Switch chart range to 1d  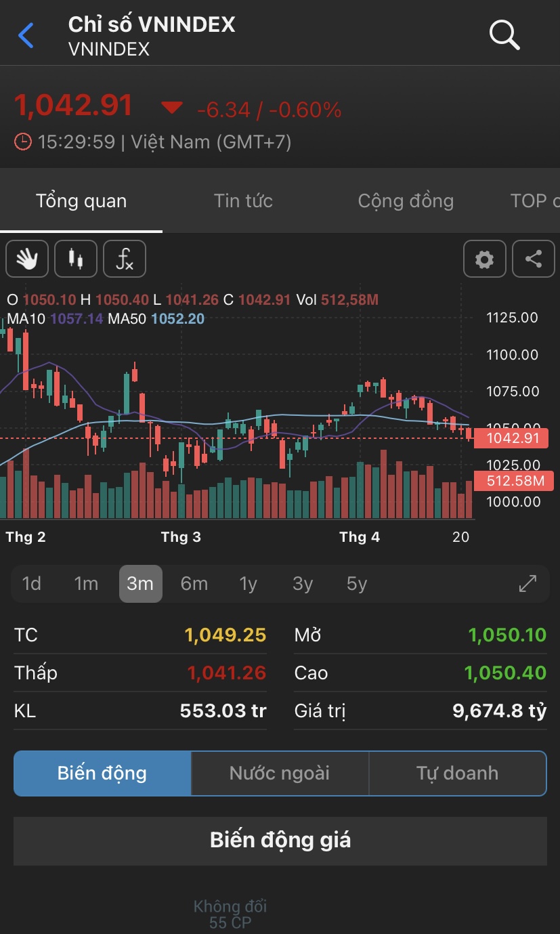(x=32, y=584)
